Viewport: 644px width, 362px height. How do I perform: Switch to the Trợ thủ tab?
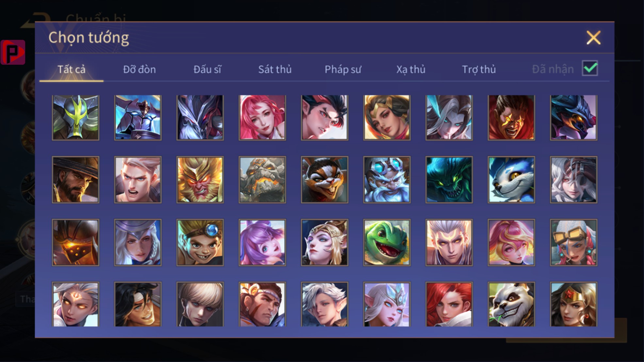[x=479, y=69]
